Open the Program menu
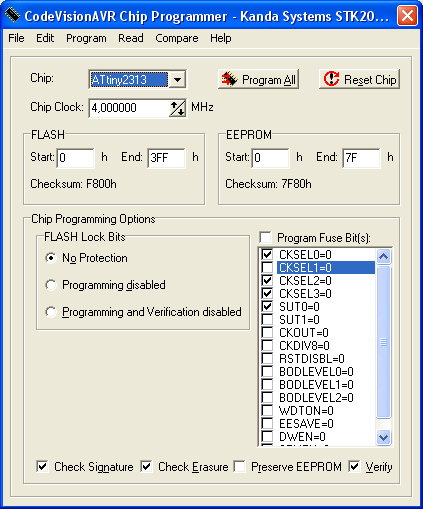This screenshot has height=509, width=423. [x=86, y=38]
